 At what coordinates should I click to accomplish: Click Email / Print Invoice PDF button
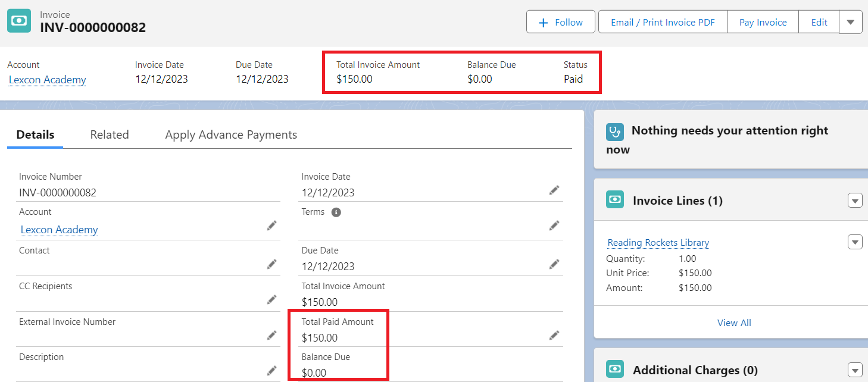coord(662,23)
